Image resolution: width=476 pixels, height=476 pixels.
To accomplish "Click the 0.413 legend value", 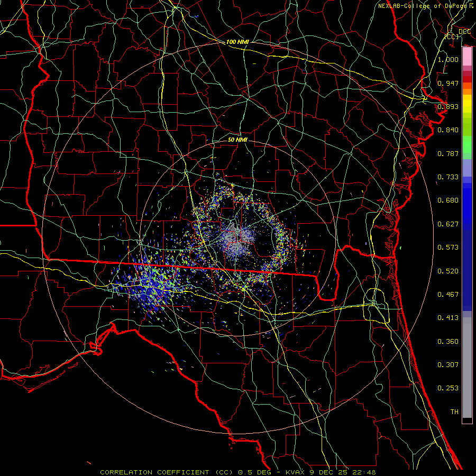I will (448, 318).
